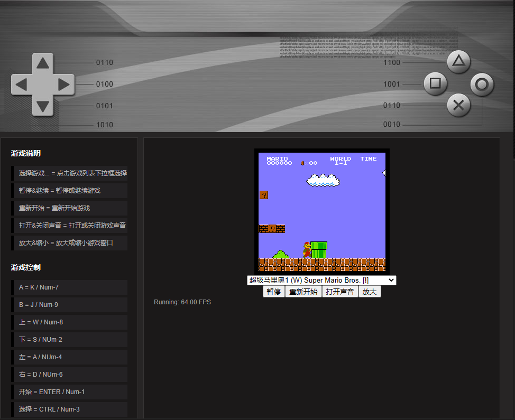
Task: Click the 0010 label below cross button
Action: [391, 124]
